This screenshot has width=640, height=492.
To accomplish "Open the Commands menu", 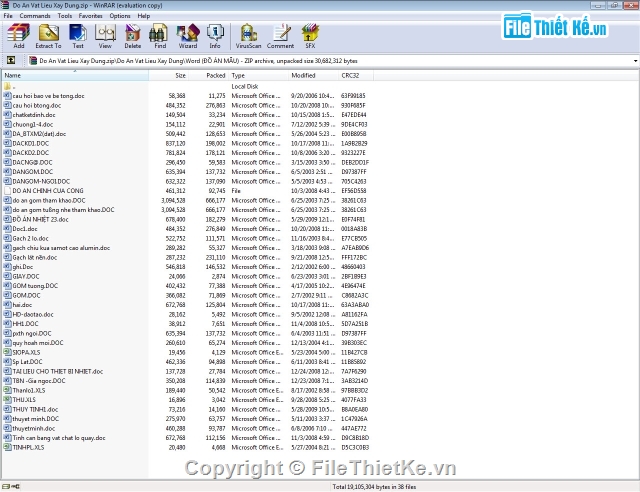I will [x=35, y=16].
